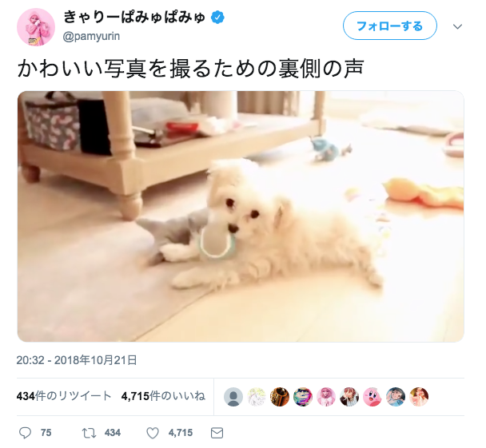Expand the tweet options chevron menu
This screenshot has width=486, height=448.
pos(457,26)
